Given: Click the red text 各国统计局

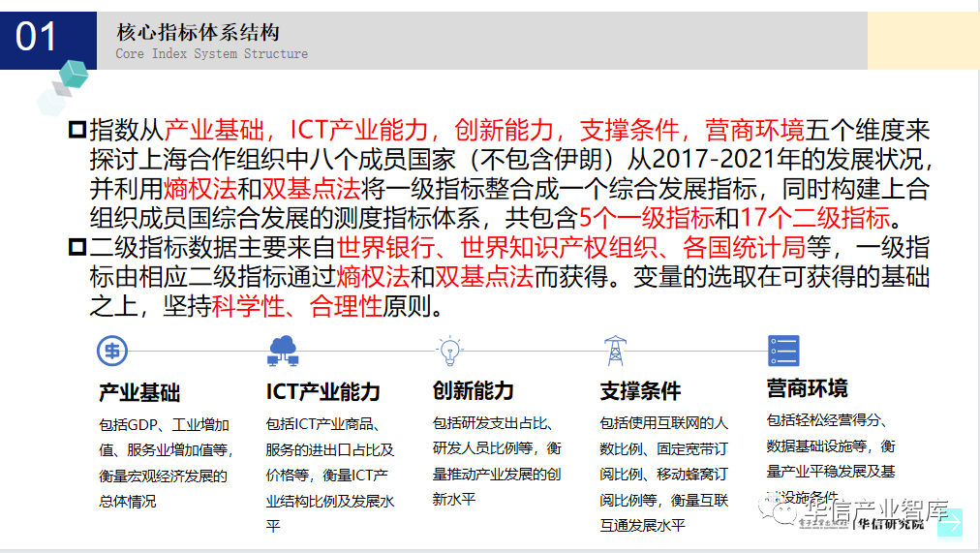Looking at the screenshot, I should [744, 247].
